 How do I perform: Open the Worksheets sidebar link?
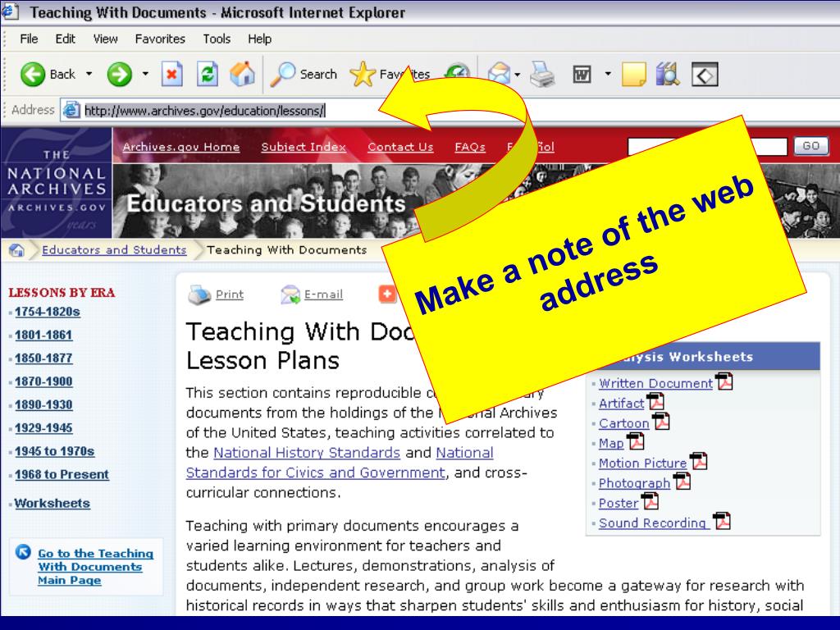coord(52,503)
